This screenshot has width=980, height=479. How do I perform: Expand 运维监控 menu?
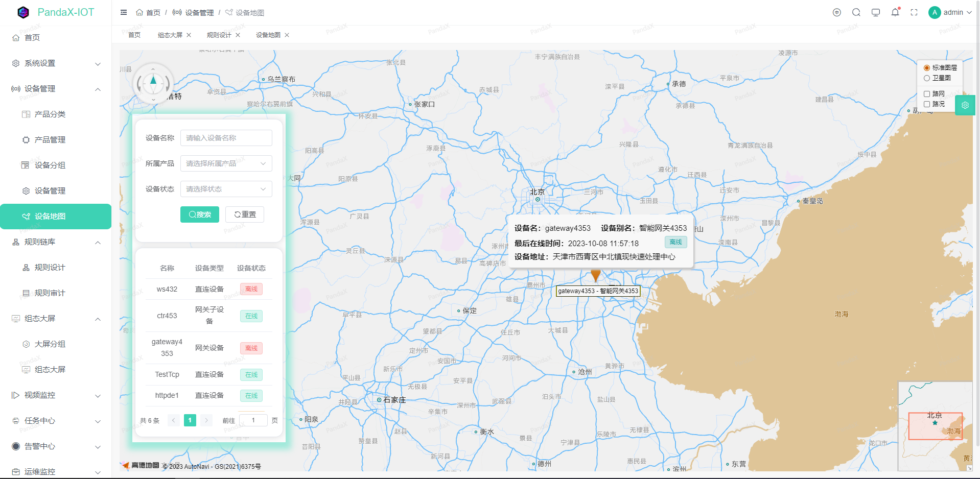click(x=56, y=471)
